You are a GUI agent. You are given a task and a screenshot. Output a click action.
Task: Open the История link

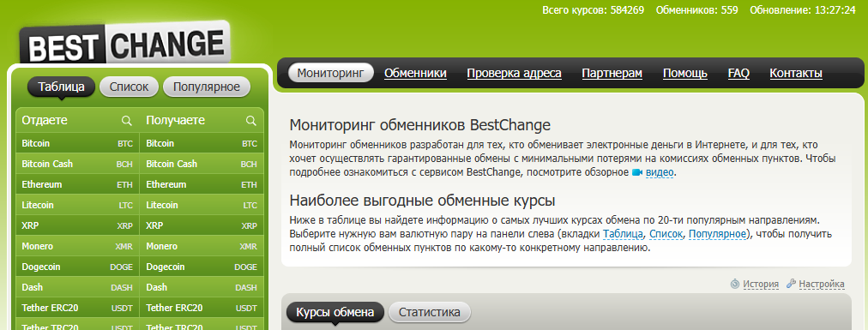(x=761, y=284)
